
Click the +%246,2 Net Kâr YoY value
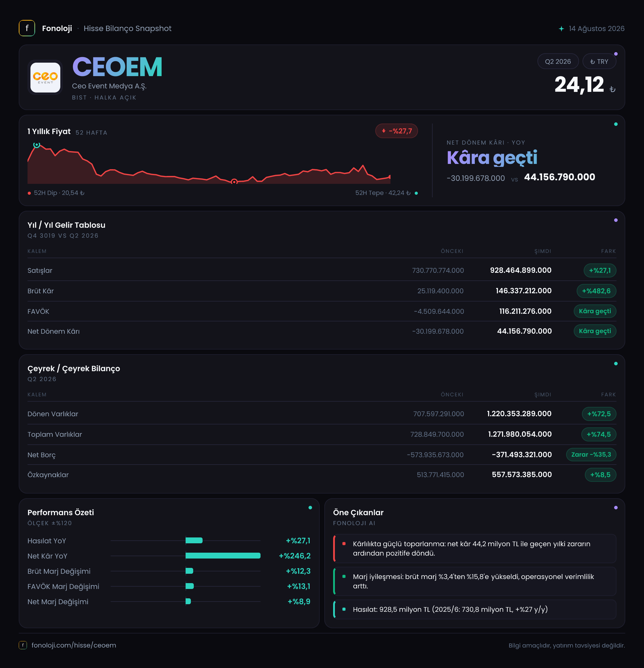[295, 556]
